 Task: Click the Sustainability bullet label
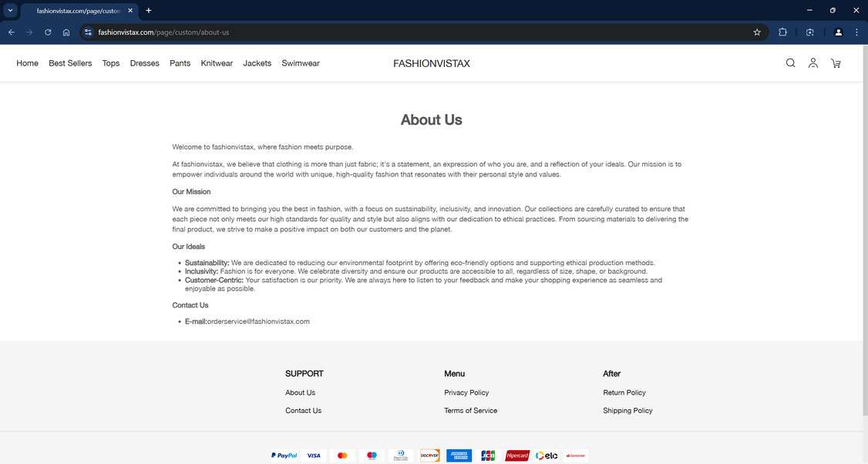[x=207, y=263]
